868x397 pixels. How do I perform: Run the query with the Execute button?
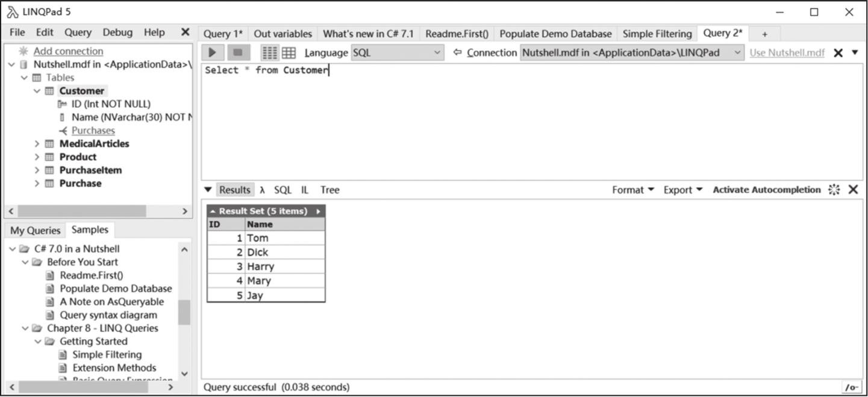[x=213, y=52]
